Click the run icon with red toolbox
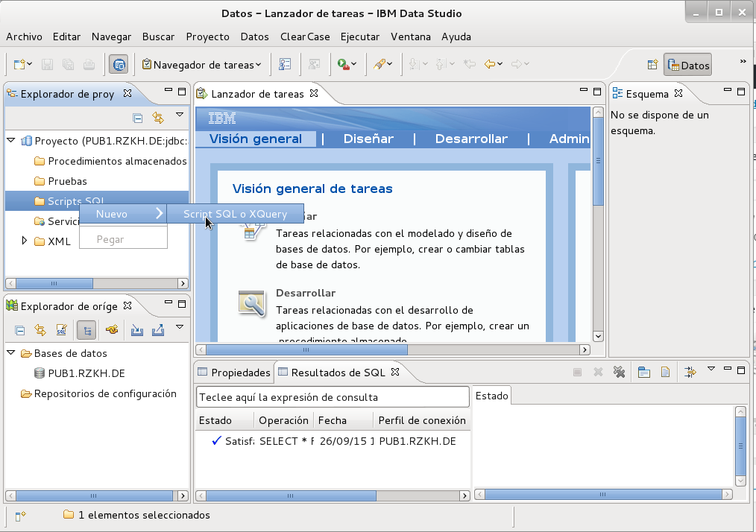The image size is (756, 532). pyautogui.click(x=343, y=64)
